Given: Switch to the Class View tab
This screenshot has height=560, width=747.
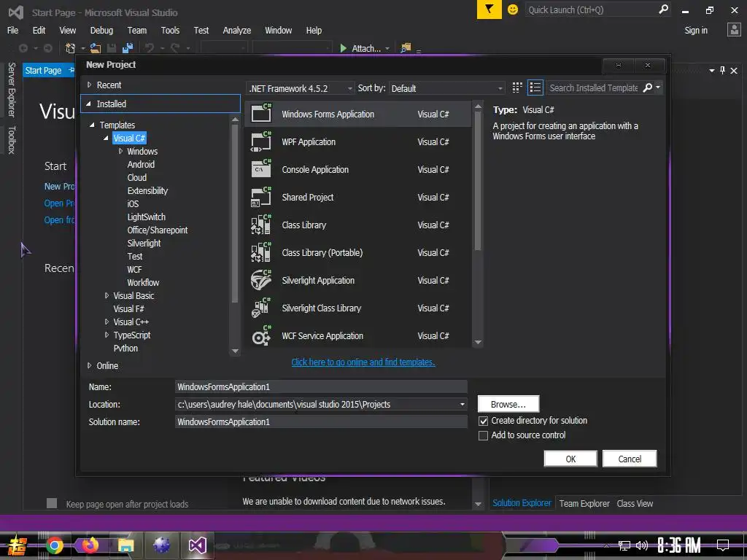Looking at the screenshot, I should pos(635,503).
